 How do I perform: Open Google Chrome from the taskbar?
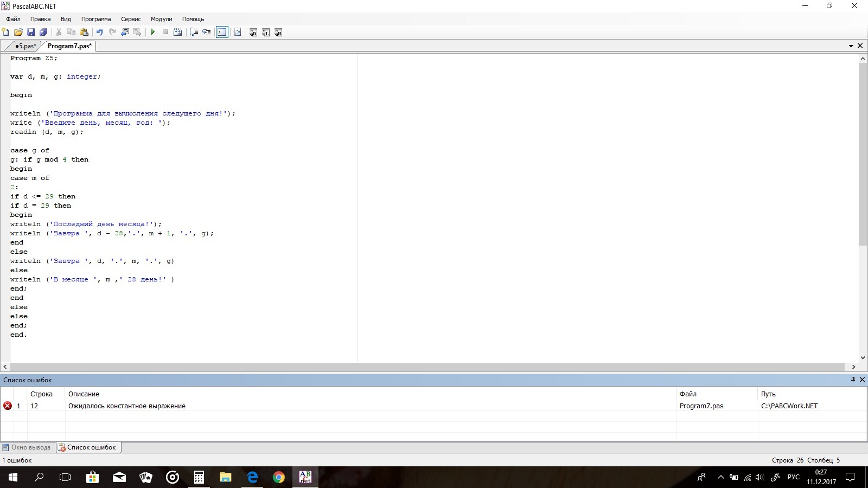pyautogui.click(x=279, y=477)
